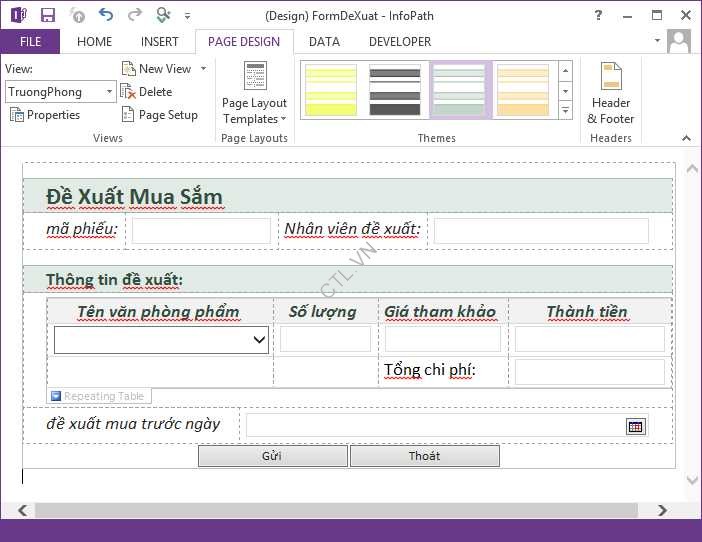
Task: Open the New View dropdown arrow
Action: pos(203,69)
